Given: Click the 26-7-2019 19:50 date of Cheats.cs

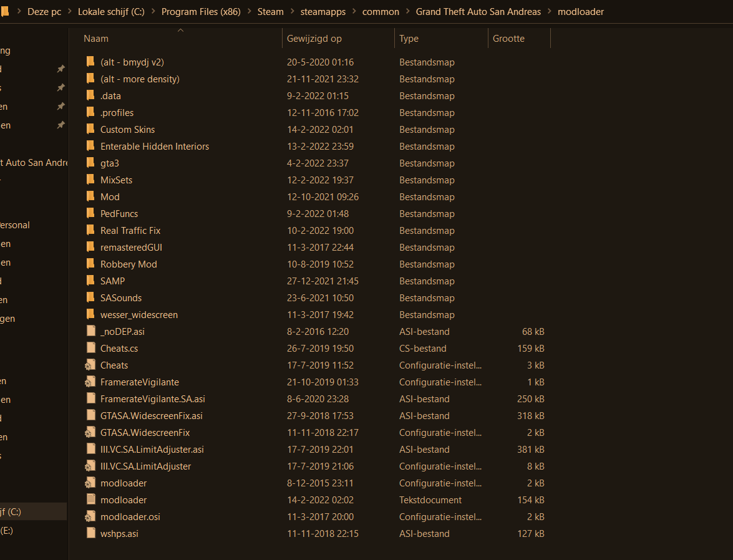Looking at the screenshot, I should [320, 348].
